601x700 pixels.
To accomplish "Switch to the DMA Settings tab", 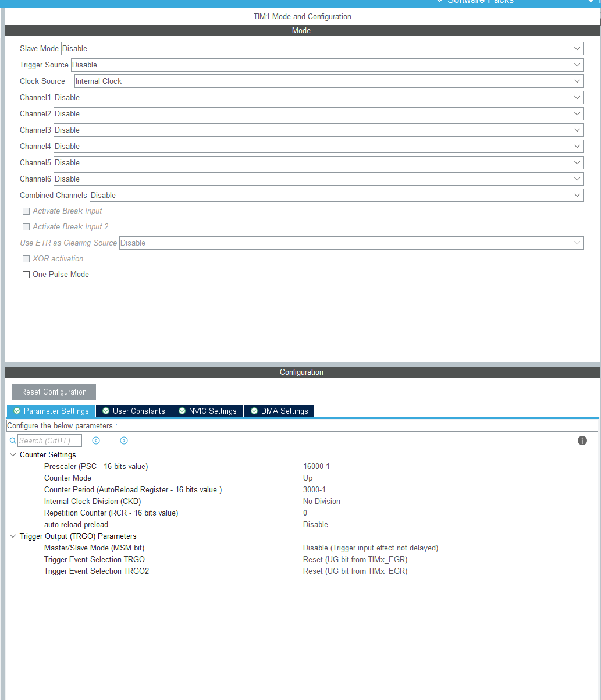I will 279,411.
